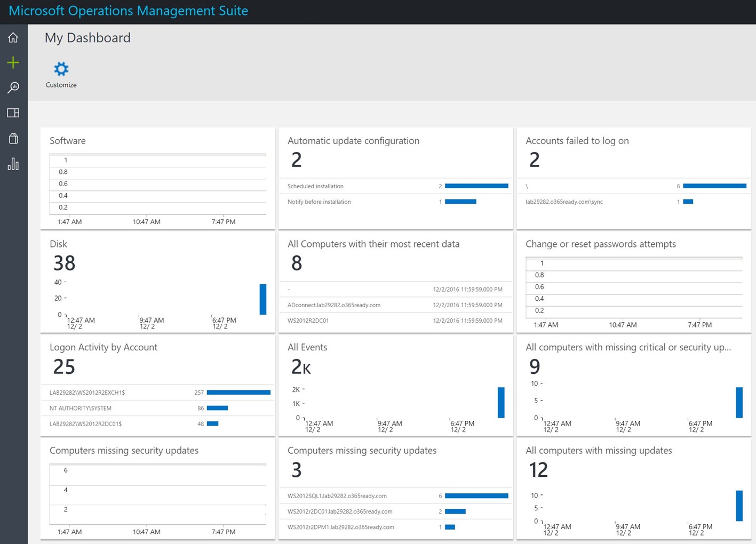Click the green plus add icon
The width and height of the screenshot is (756, 544).
[x=13, y=62]
